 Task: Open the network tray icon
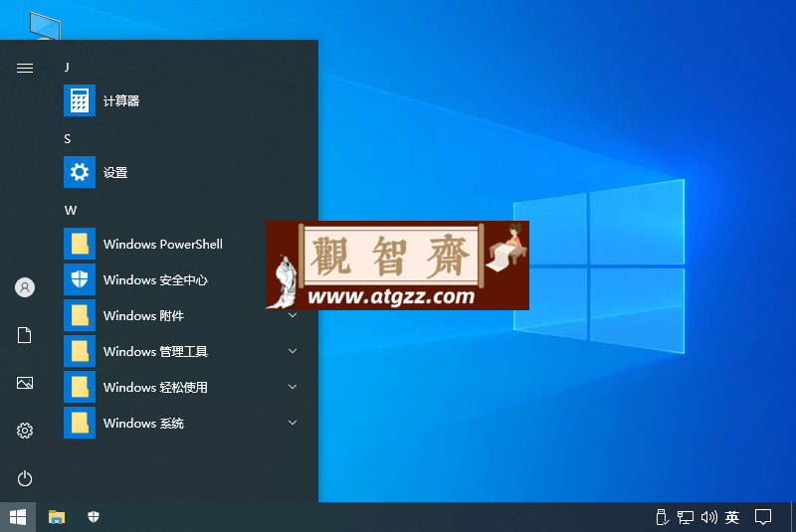pos(685,517)
